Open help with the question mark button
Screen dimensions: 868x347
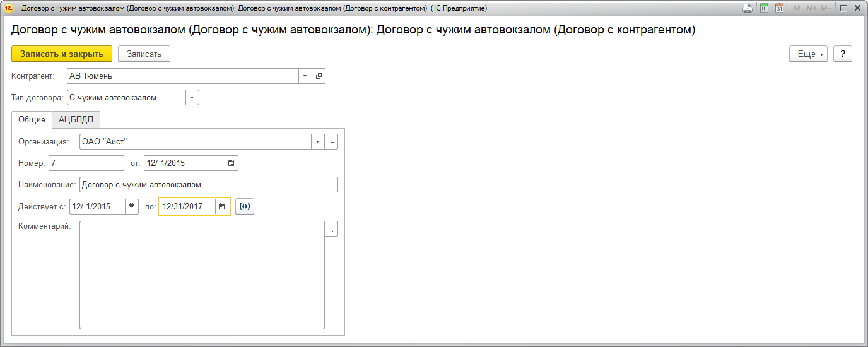point(843,54)
